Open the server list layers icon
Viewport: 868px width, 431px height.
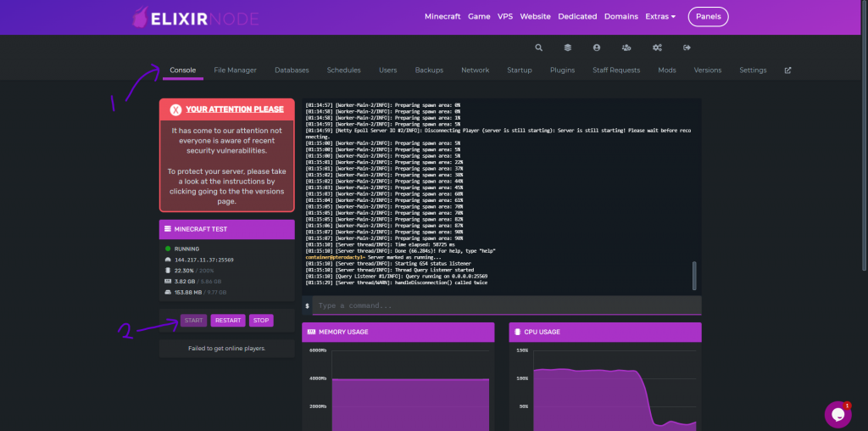tap(567, 48)
